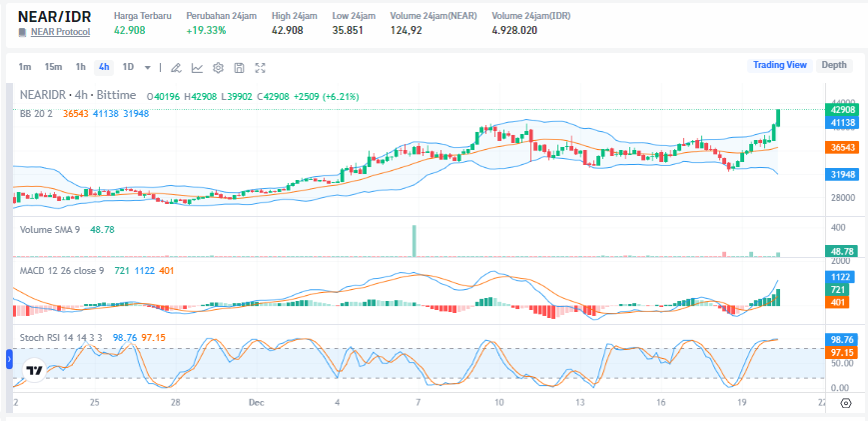This screenshot has width=868, height=421.
Task: Click the Dec label on time axis
Action: 257,403
